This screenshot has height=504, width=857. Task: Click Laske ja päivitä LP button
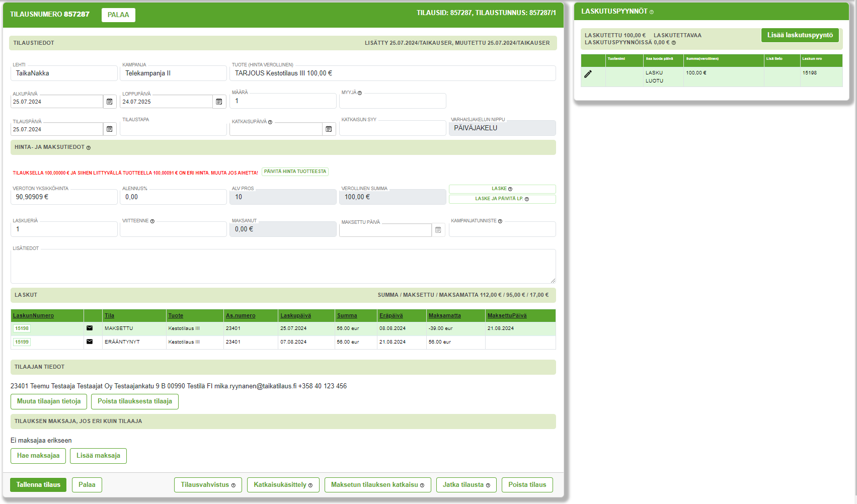pyautogui.click(x=502, y=199)
